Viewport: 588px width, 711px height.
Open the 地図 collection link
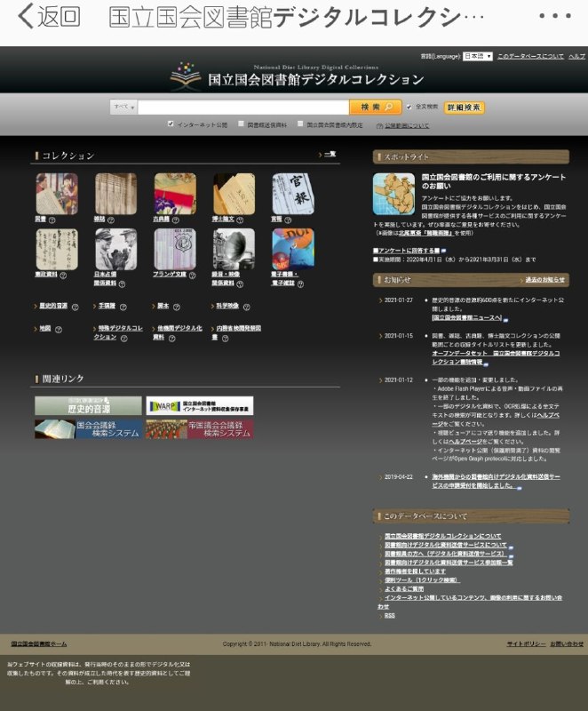point(45,329)
